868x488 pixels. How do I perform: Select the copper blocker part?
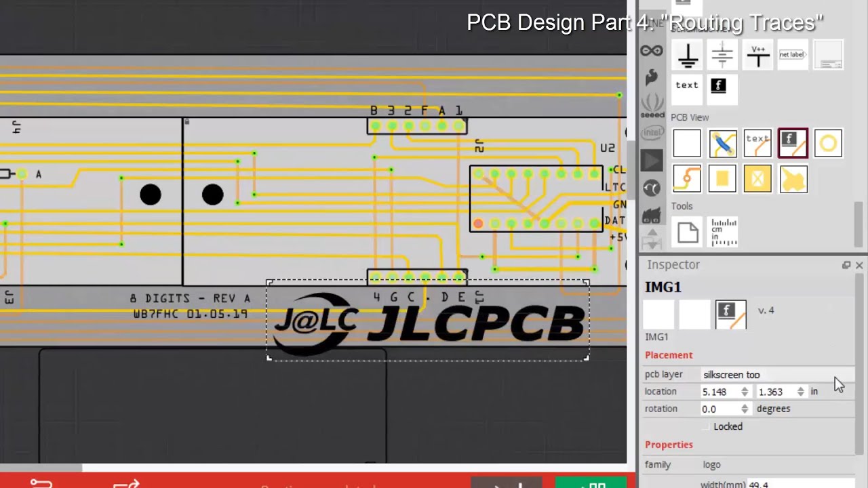(757, 179)
